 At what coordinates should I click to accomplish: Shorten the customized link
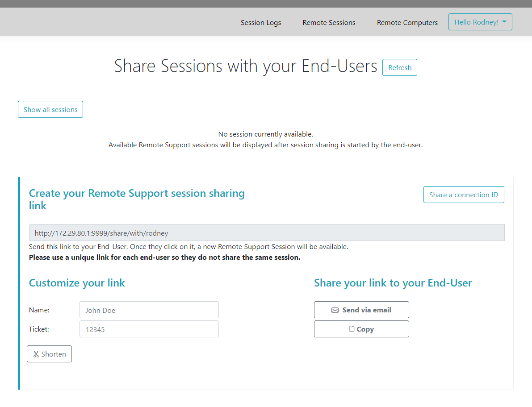pyautogui.click(x=49, y=353)
